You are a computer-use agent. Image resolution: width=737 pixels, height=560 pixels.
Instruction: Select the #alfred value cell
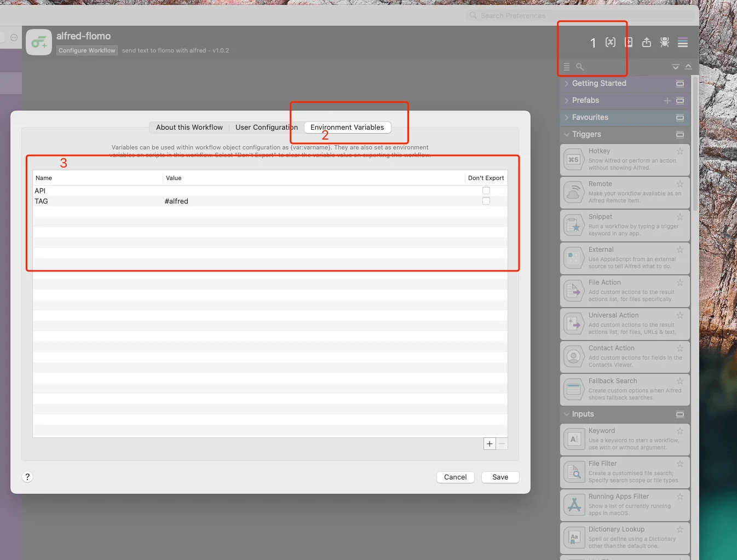pos(176,201)
